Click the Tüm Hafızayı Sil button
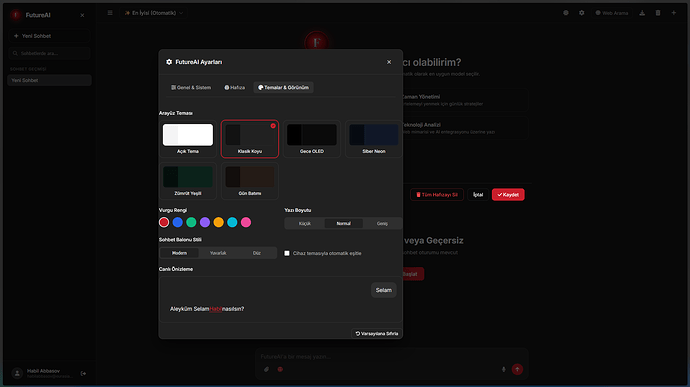Viewport: 690px width, 387px height. pos(437,195)
